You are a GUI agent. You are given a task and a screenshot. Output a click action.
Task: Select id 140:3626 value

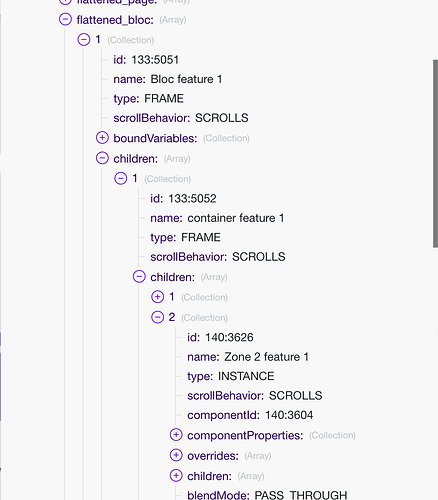click(x=229, y=337)
